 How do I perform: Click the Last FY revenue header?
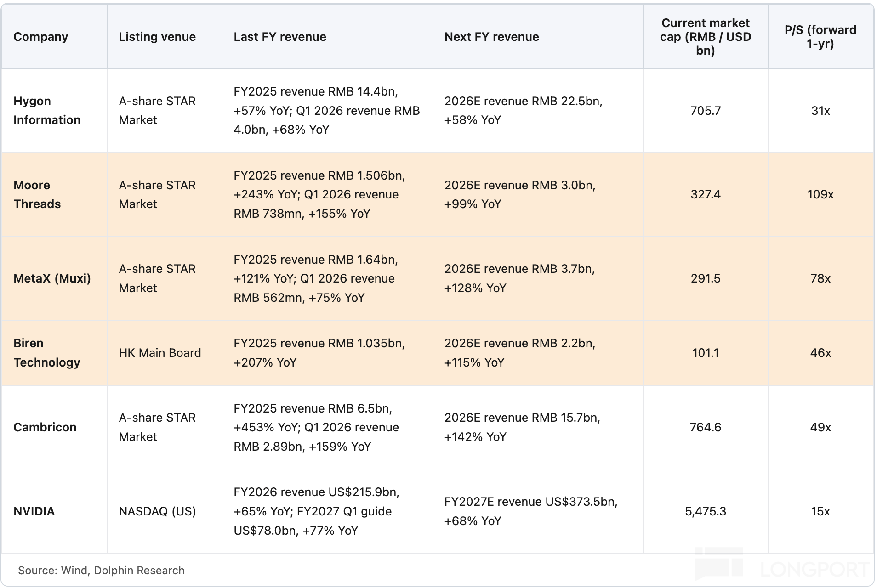pos(280,37)
